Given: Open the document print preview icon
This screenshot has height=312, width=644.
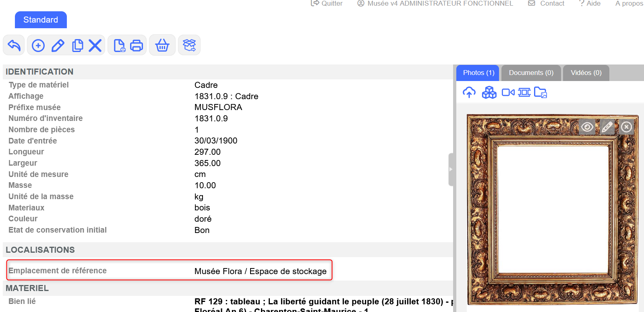Looking at the screenshot, I should click(119, 46).
